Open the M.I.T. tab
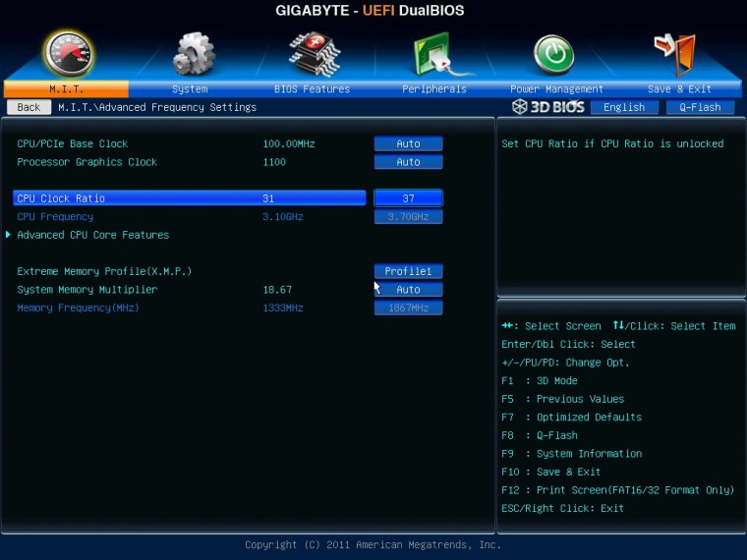 66,89
